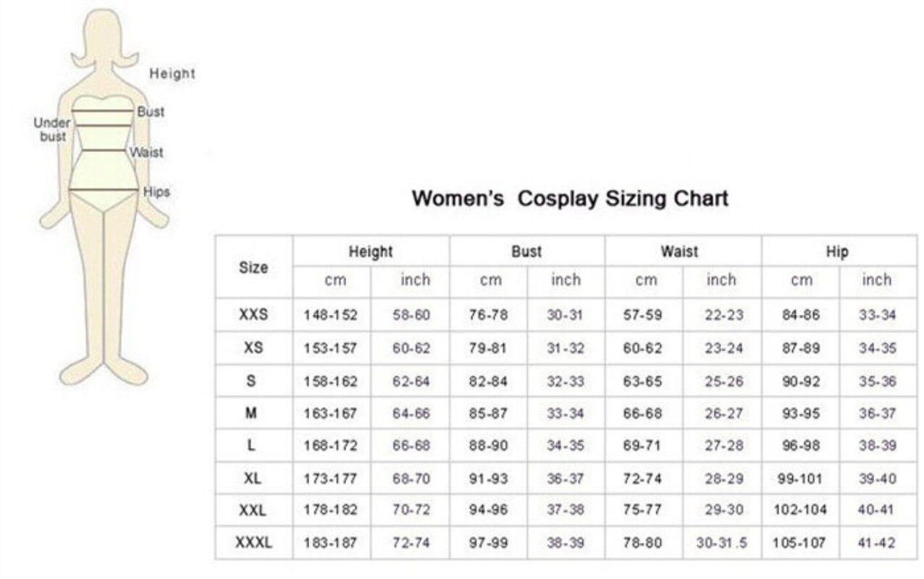
Task: Click the "Hips" label beside the figure
Action: (156, 192)
